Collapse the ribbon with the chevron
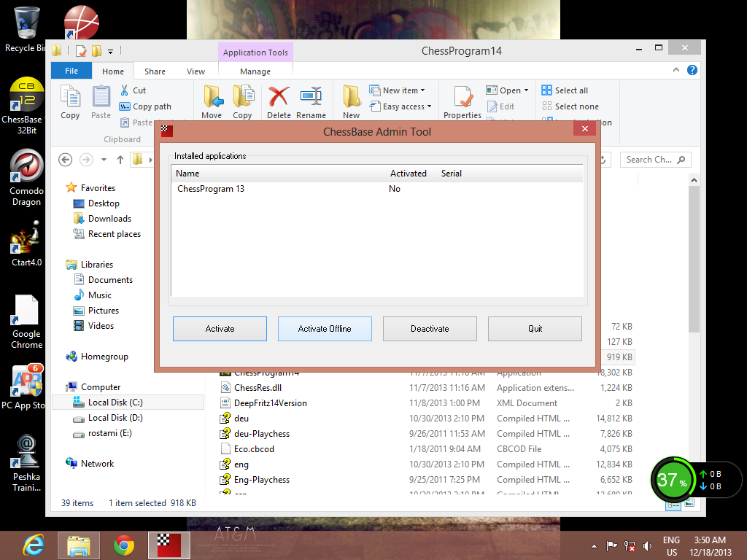 point(676,70)
